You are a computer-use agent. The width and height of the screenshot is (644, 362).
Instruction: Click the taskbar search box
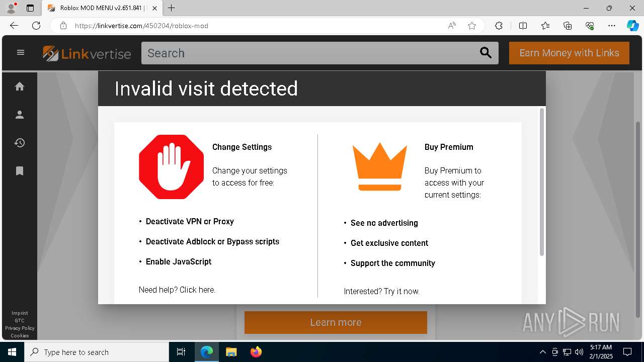pyautogui.click(x=97, y=352)
